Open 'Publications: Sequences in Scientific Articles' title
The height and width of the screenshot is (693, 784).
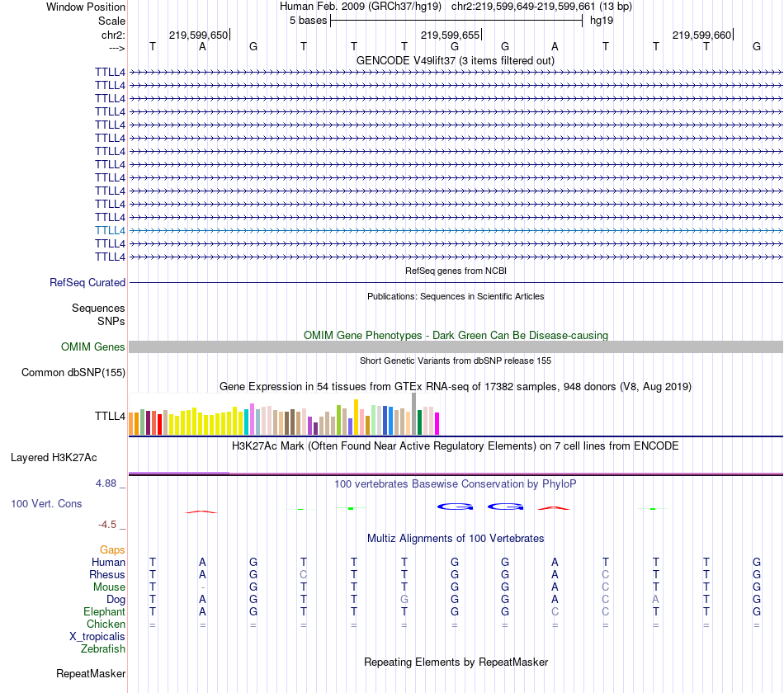456,296
